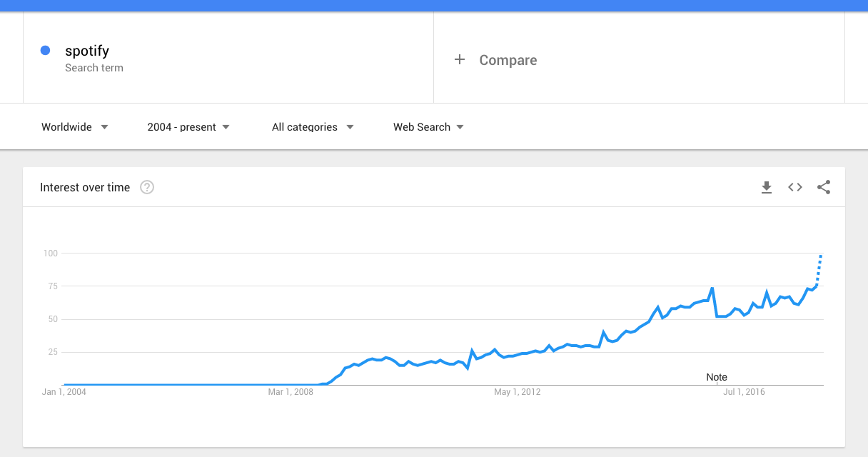This screenshot has width=868, height=457.
Task: Share the Interest over time chart
Action: tap(824, 187)
